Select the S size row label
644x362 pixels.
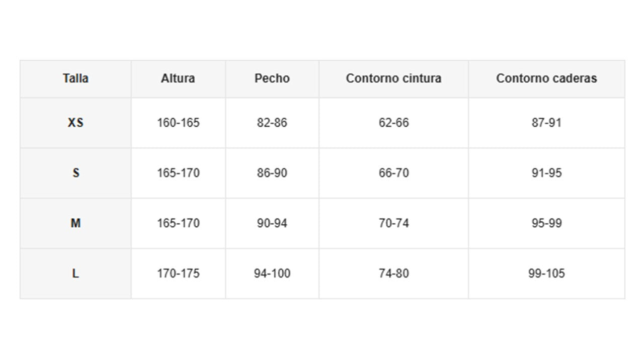click(75, 173)
